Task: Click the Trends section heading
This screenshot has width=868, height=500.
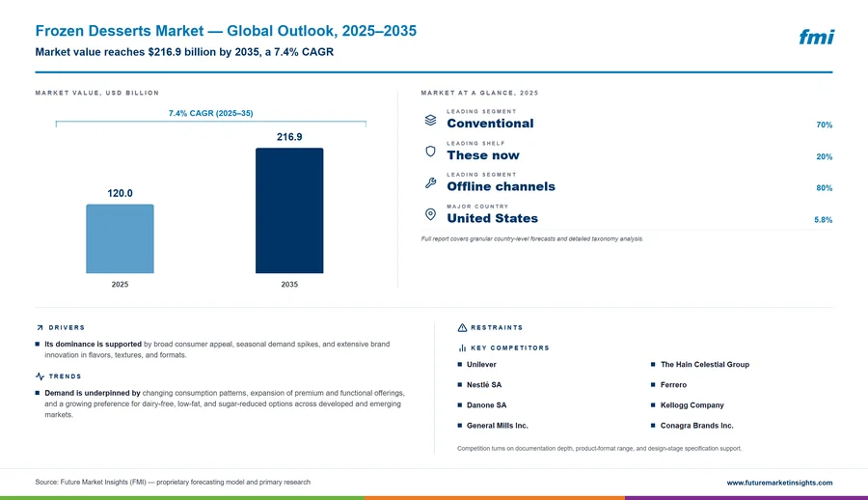Action: (x=65, y=376)
